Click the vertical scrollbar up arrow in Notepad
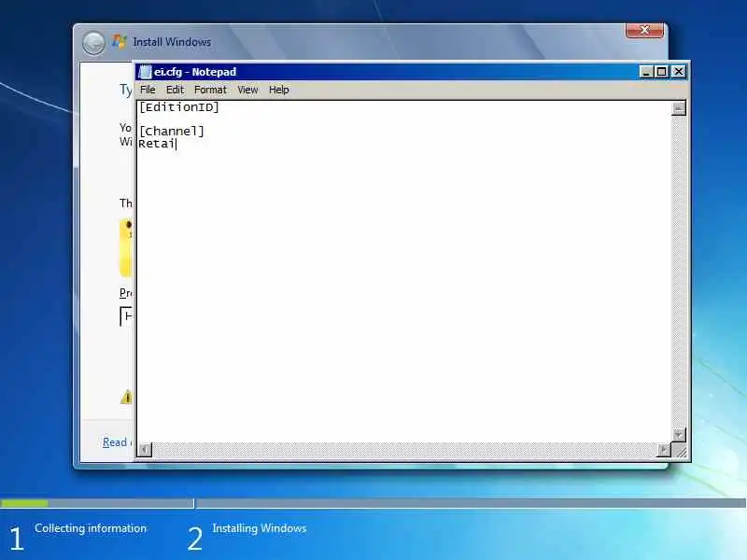 (679, 108)
